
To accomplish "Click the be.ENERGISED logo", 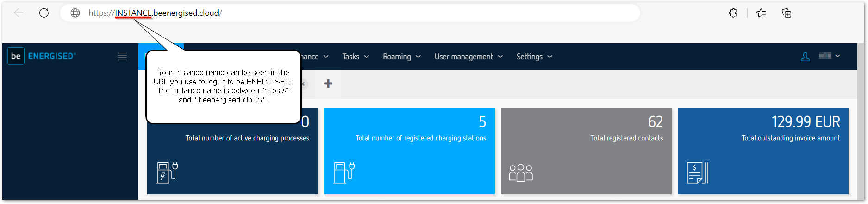I will coord(42,56).
